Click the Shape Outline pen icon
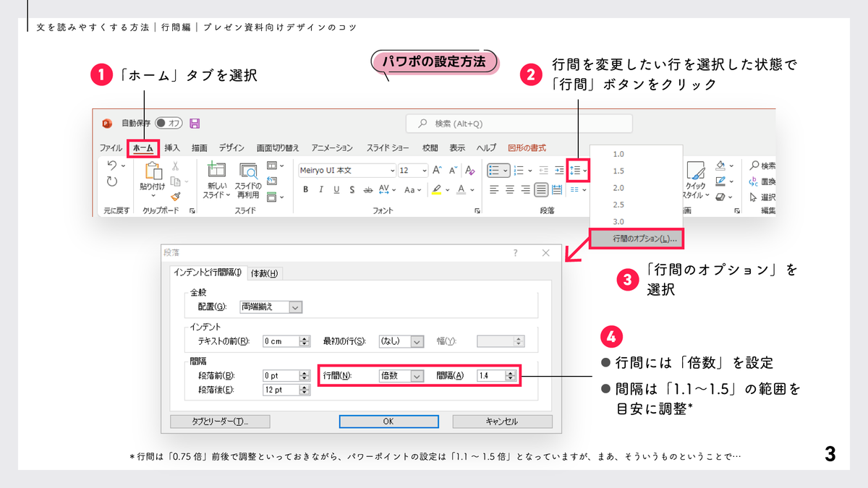The height and width of the screenshot is (488, 868). point(720,181)
